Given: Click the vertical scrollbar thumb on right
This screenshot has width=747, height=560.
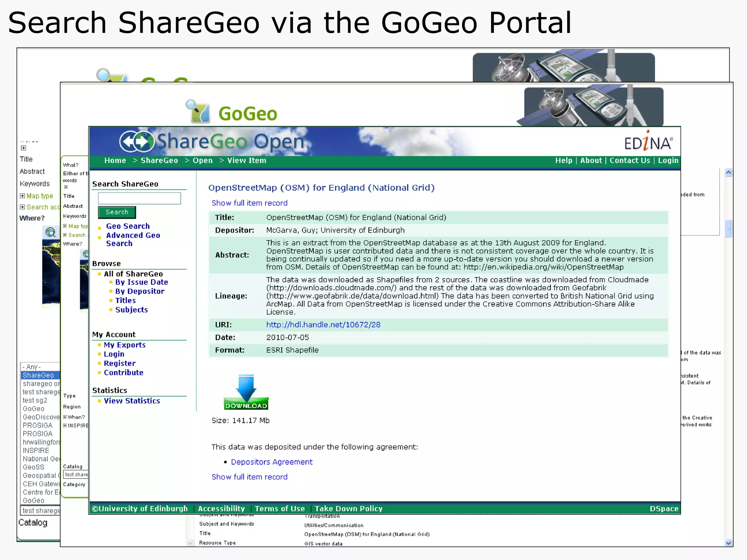Looking at the screenshot, I should tap(728, 228).
